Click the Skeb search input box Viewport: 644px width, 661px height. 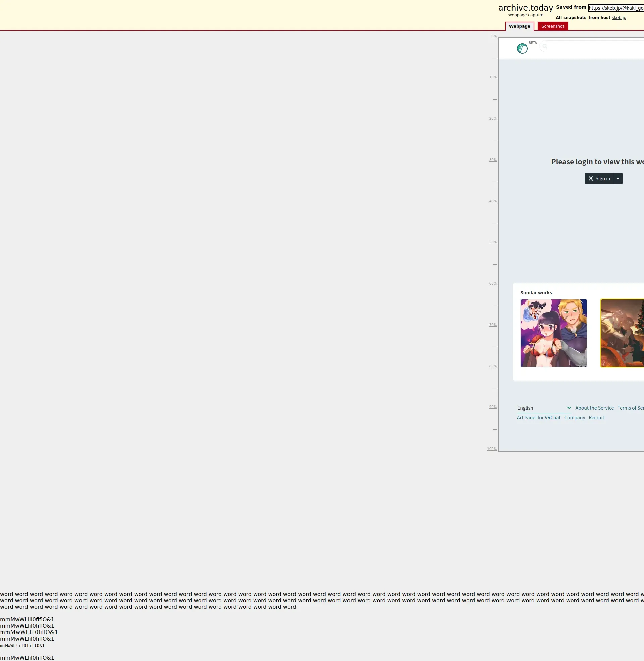[595, 46]
